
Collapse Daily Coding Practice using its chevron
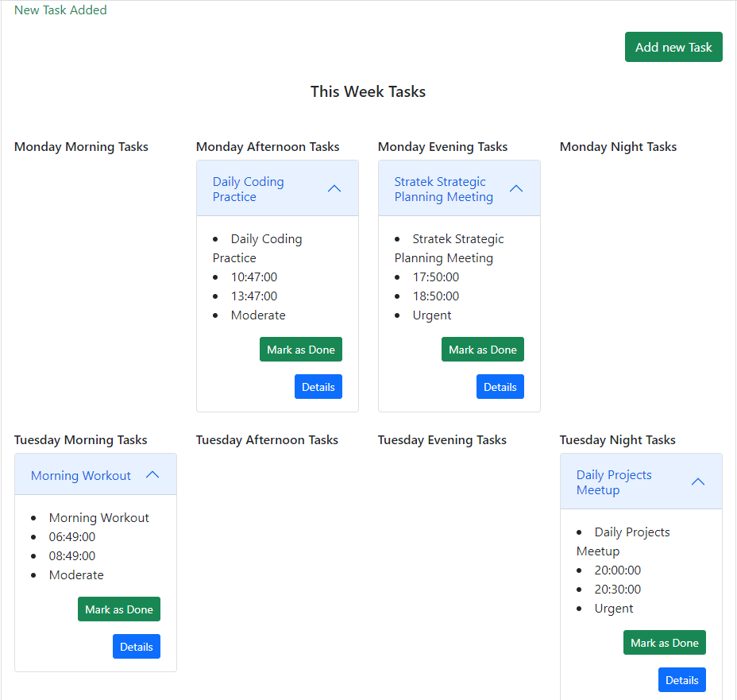pyautogui.click(x=334, y=188)
